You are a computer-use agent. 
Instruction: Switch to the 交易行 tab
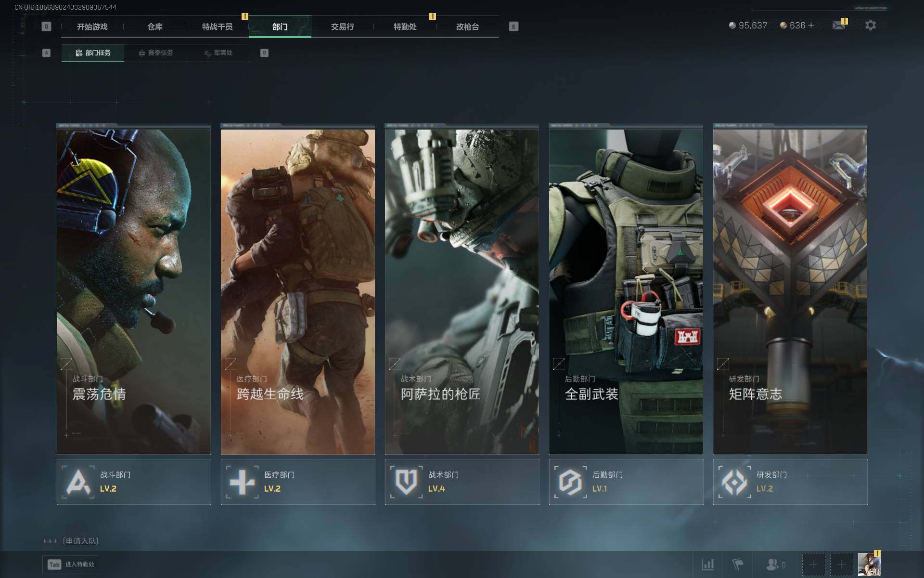point(342,27)
